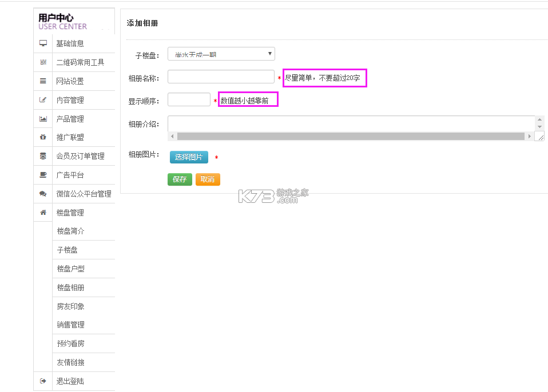This screenshot has width=548, height=392.
Task: Focus the 显示顺序 input field
Action: point(189,99)
